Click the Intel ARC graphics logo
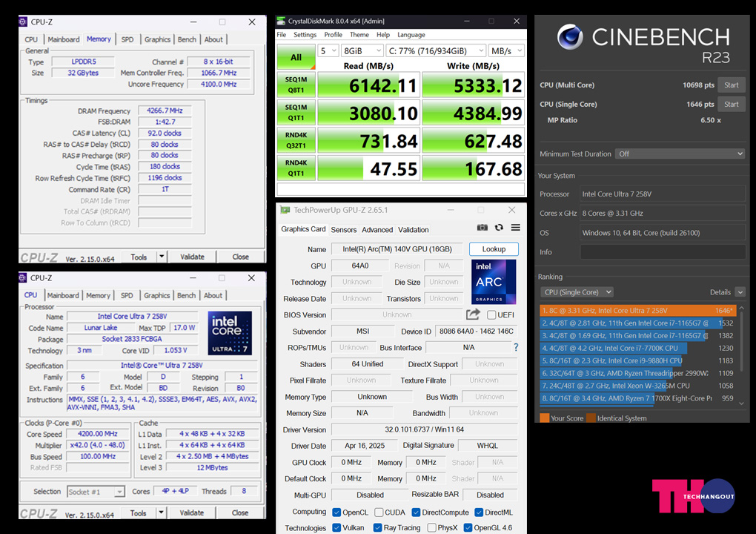Image resolution: width=756 pixels, height=534 pixels. click(494, 282)
